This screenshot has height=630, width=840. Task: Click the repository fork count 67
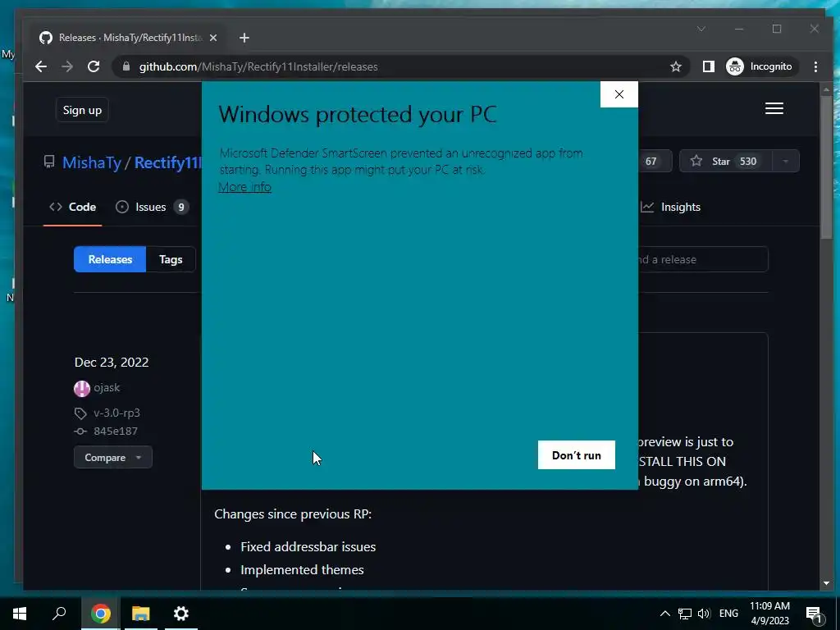tap(651, 162)
